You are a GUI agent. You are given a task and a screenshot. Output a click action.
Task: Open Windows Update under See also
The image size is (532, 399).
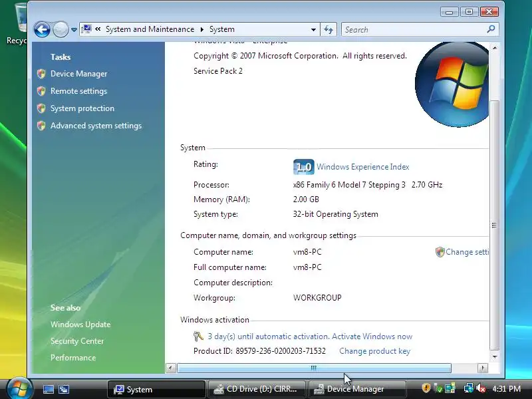click(80, 325)
